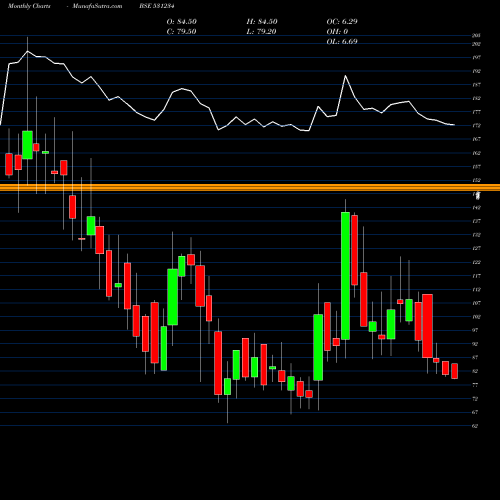Click the 172 price axis label
Viewport: 500px width, 500px height.
pyautogui.click(x=476, y=126)
